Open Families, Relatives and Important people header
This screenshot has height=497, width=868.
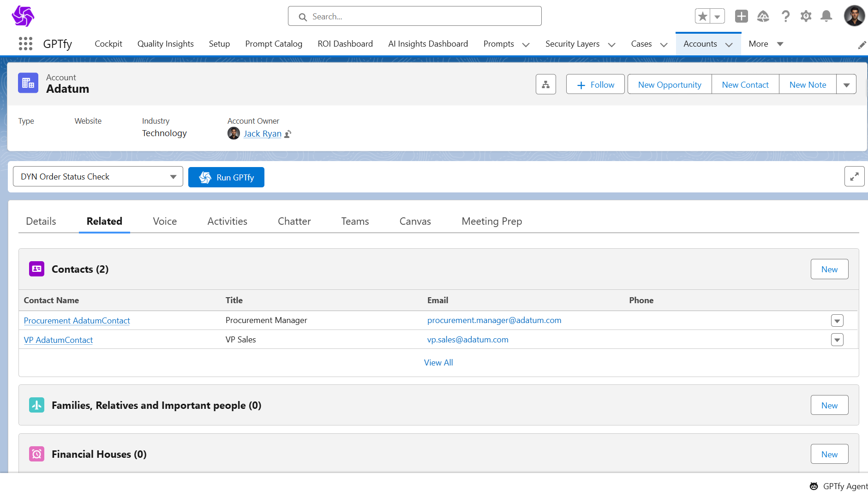pyautogui.click(x=156, y=405)
